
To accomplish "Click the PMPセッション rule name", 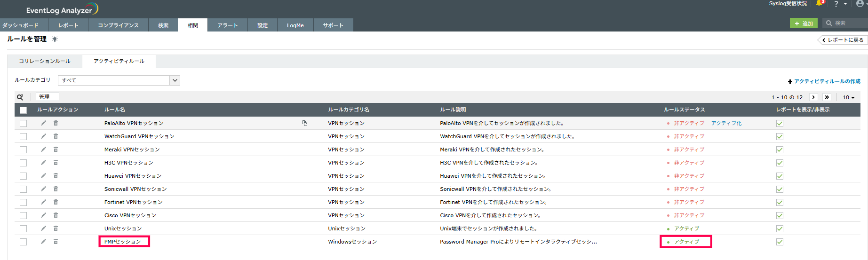I will point(123,242).
